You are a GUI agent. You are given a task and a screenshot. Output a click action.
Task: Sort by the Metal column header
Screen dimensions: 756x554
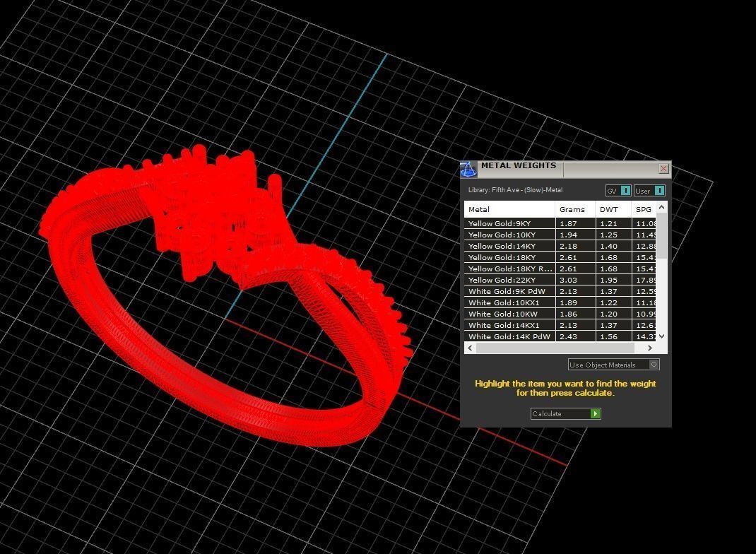509,209
